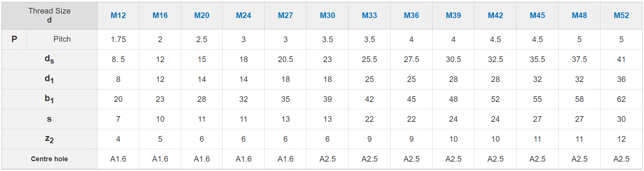The image size is (644, 171).
Task: Select the Pitch row label
Action: click(62, 39)
